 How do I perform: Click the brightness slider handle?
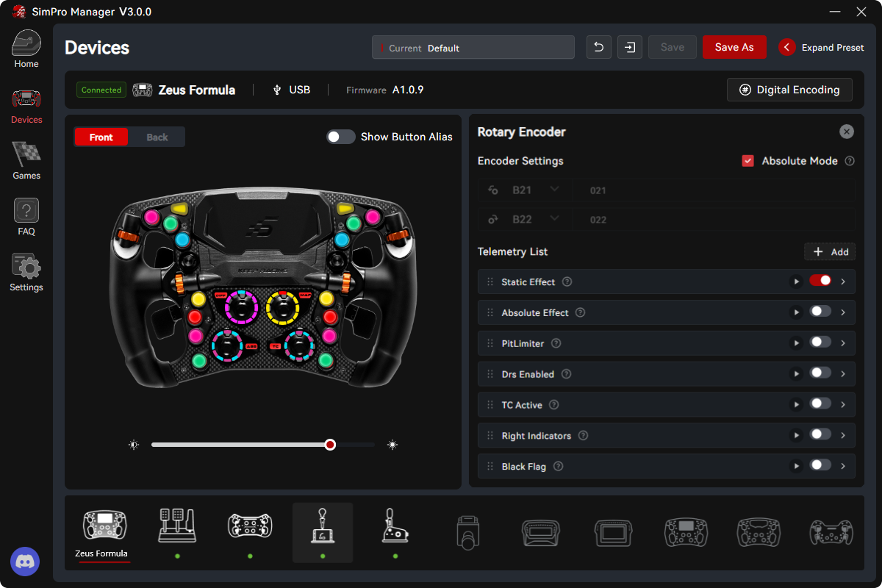click(x=330, y=445)
